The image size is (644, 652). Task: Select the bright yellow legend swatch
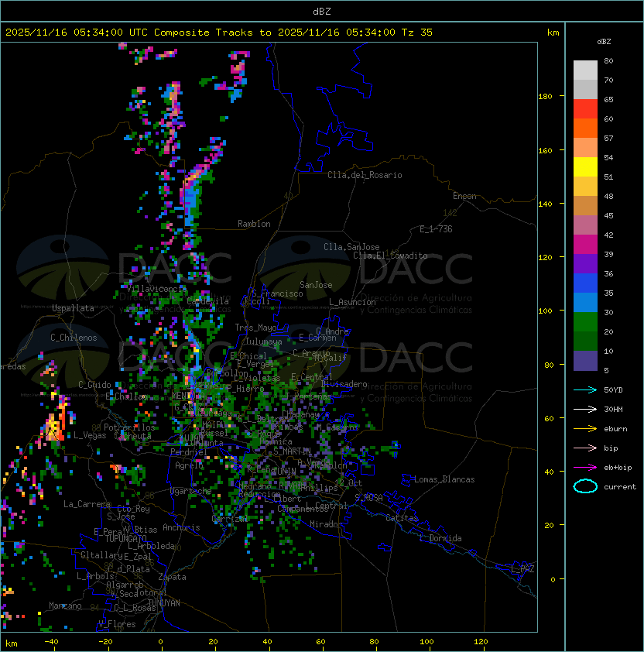[x=585, y=167]
